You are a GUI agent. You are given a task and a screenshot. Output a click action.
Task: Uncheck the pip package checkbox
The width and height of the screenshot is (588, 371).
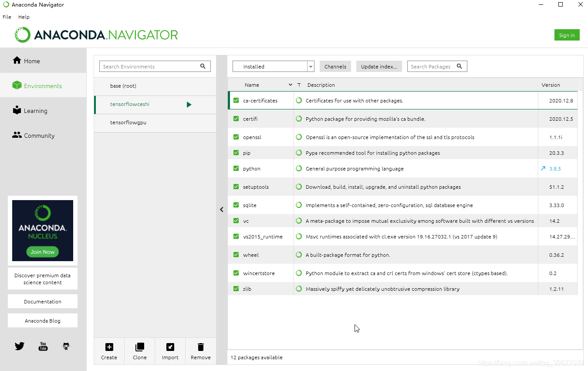[x=236, y=153]
